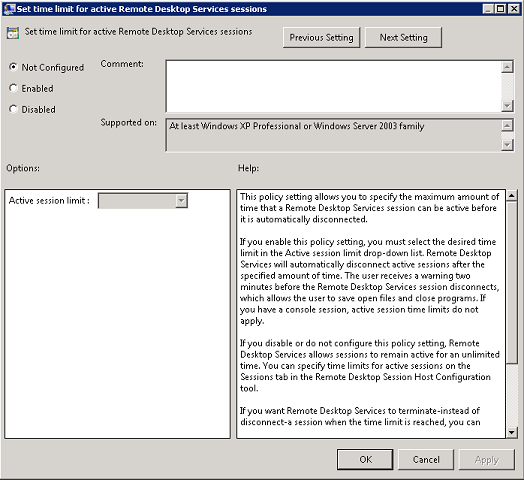This screenshot has width=524, height=480.
Task: Click inside the Comment text box
Action: click(x=334, y=86)
